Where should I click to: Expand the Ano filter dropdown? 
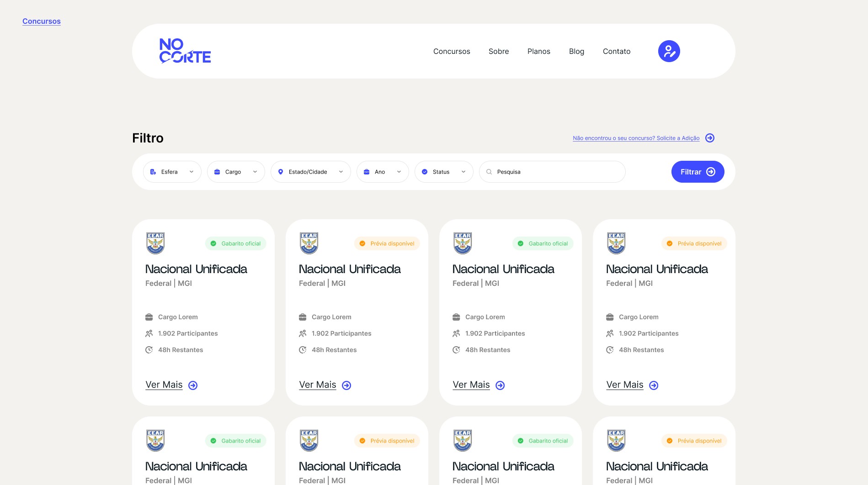[383, 172]
